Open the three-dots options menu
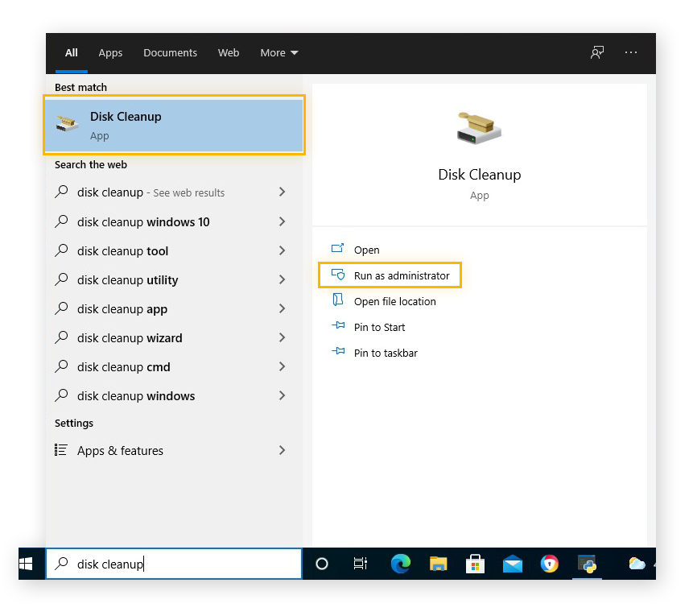 [631, 53]
